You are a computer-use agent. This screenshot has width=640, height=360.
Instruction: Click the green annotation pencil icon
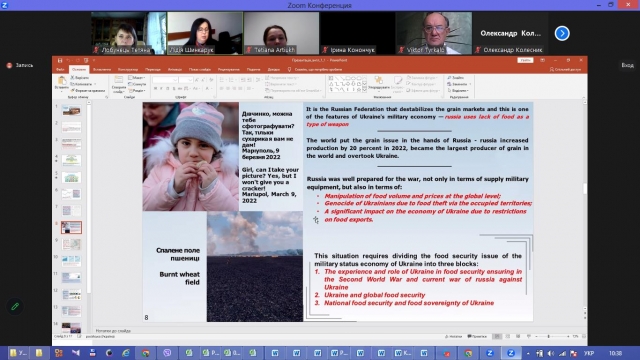pos(15,306)
